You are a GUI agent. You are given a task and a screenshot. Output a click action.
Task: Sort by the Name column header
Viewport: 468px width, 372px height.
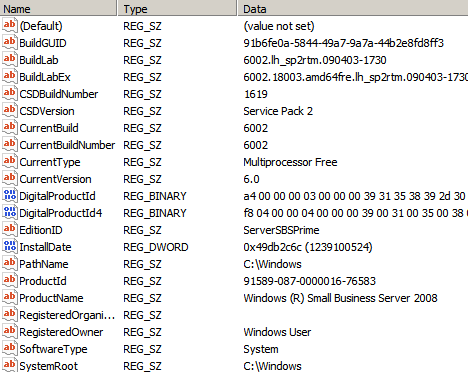point(59,8)
